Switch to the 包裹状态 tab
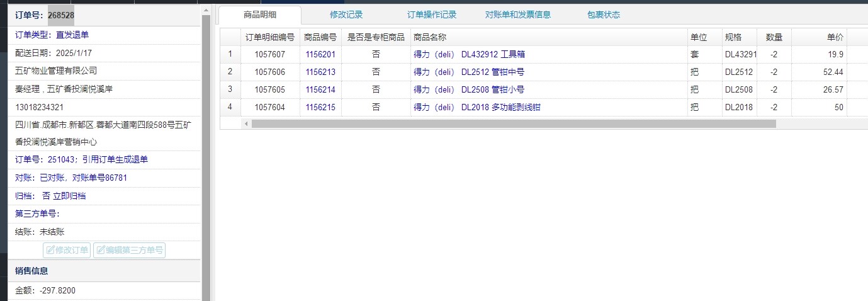 (x=604, y=15)
